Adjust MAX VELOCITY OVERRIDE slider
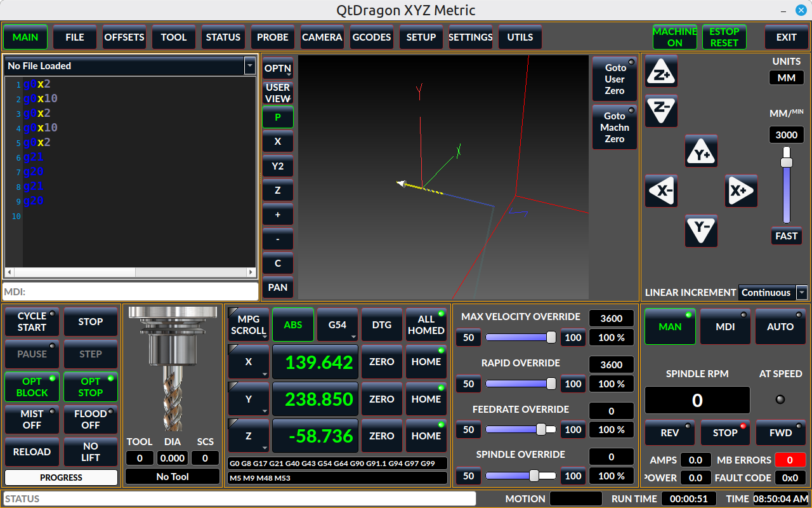The width and height of the screenshot is (812, 508). (x=521, y=337)
